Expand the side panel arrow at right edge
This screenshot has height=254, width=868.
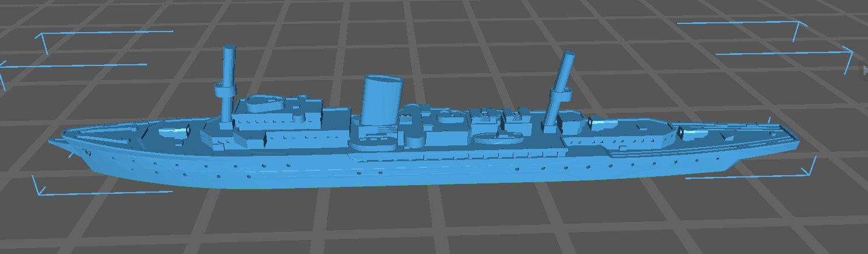(864, 70)
